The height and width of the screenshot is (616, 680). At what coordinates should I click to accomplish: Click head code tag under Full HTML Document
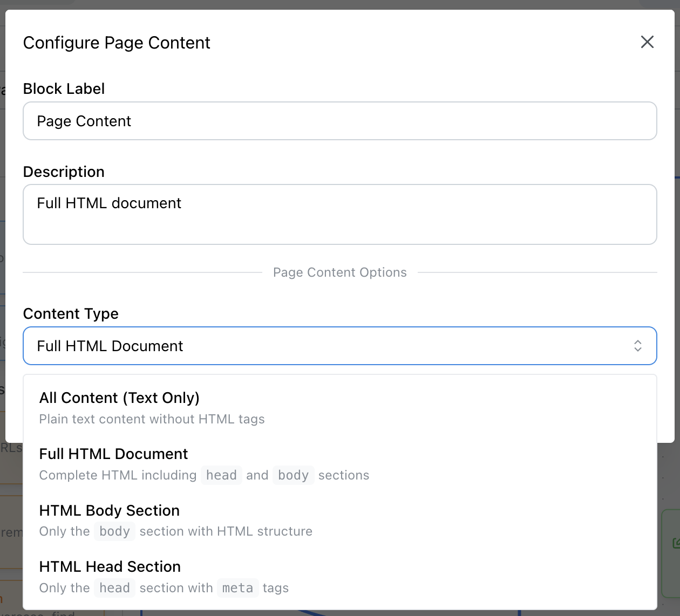point(221,475)
